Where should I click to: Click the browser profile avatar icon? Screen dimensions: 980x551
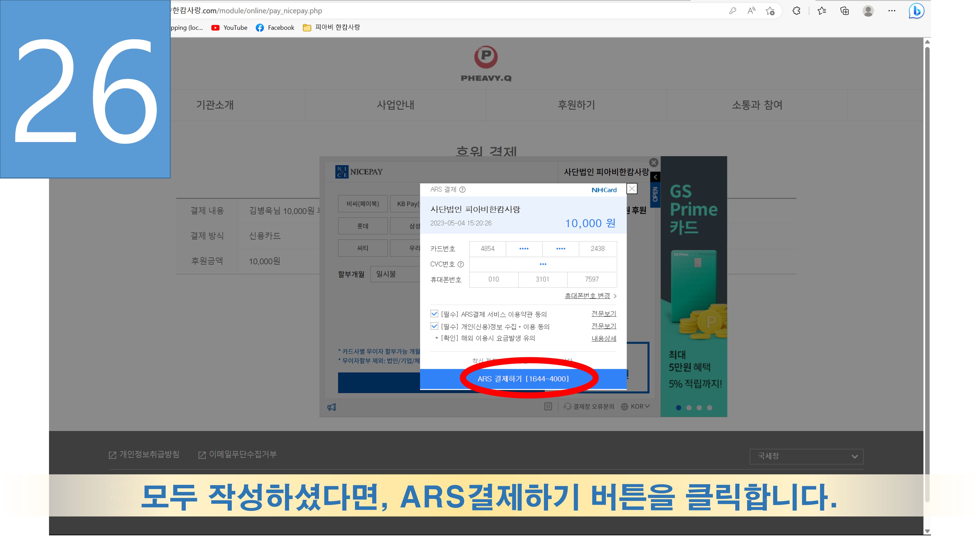coord(868,11)
